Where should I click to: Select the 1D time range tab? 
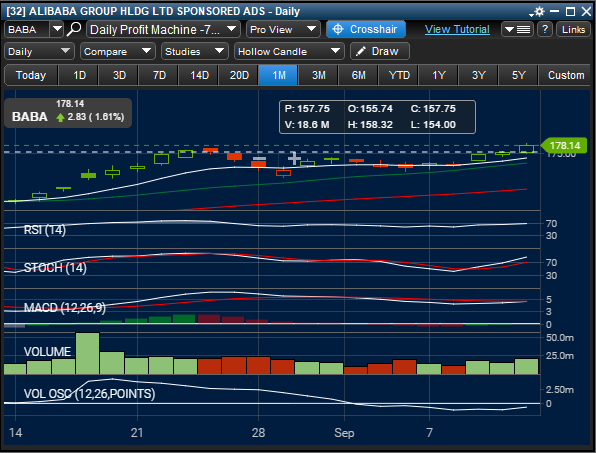point(79,75)
